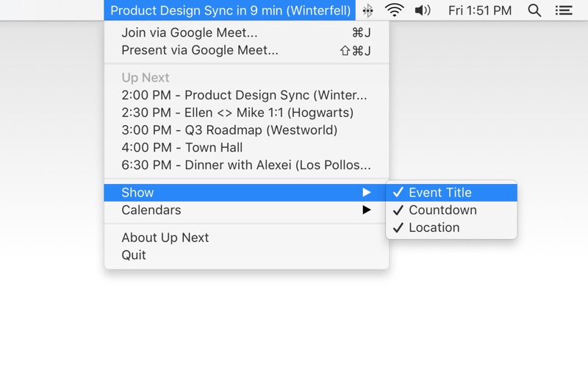Viewport: 588px width, 368px height.
Task: Toggle the Countdown checkmark option
Action: 451,210
